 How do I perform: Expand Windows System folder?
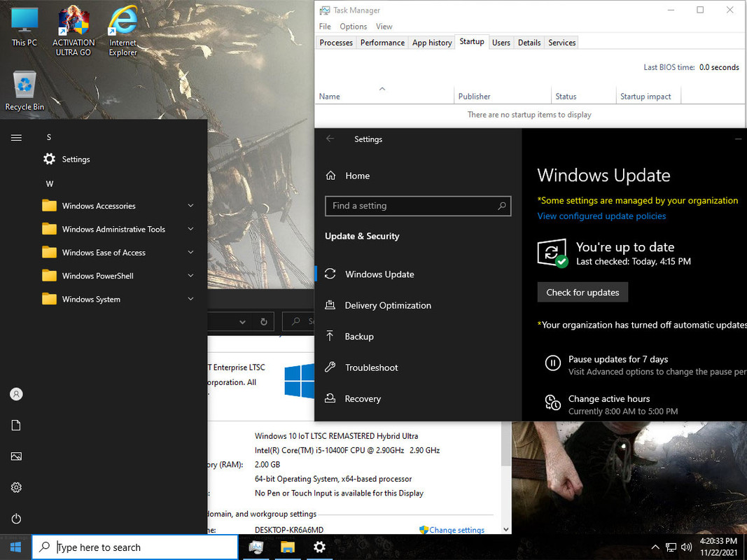coord(119,299)
